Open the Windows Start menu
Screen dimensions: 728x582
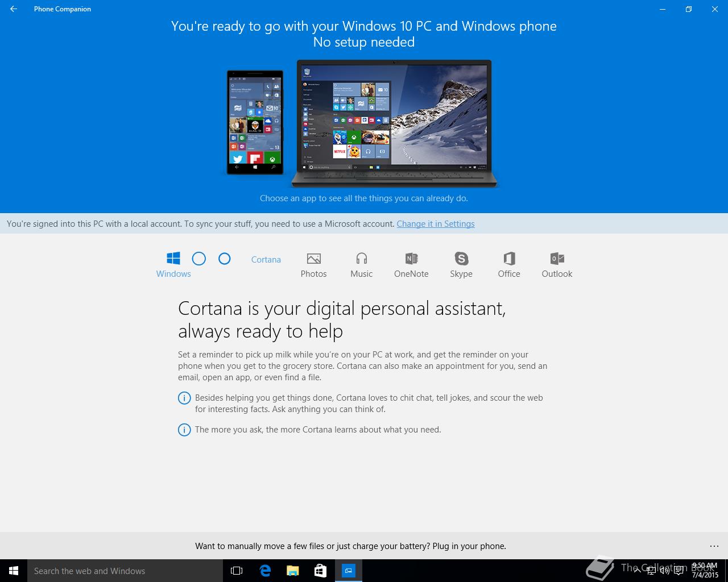14,571
